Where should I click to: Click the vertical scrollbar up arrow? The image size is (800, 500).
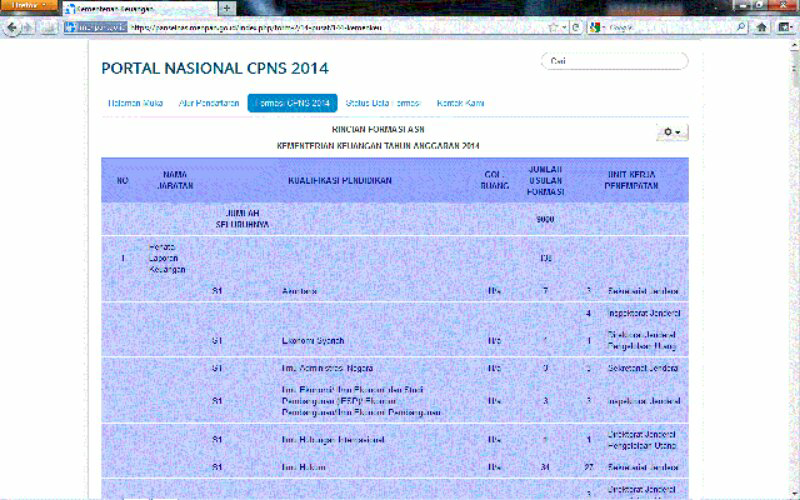795,46
